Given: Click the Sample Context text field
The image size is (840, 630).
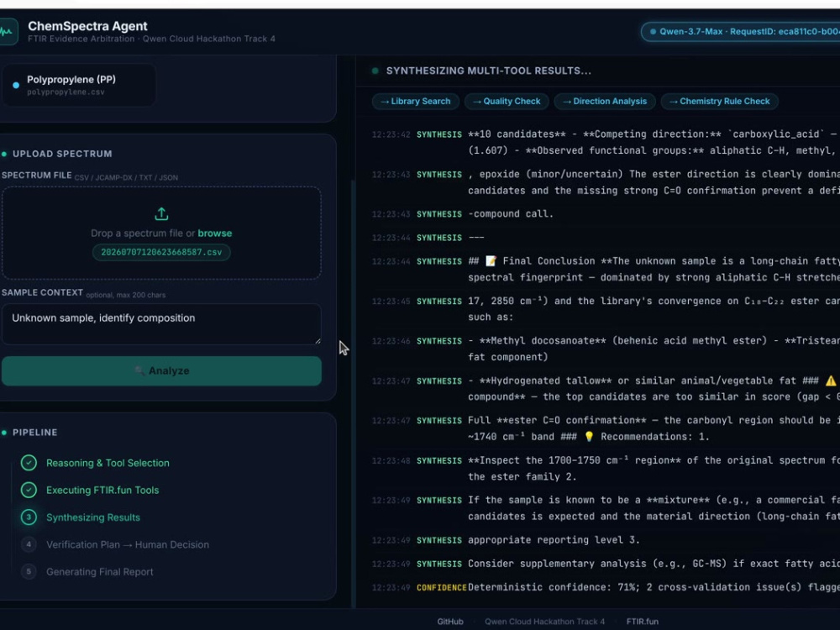Looking at the screenshot, I should click(161, 324).
